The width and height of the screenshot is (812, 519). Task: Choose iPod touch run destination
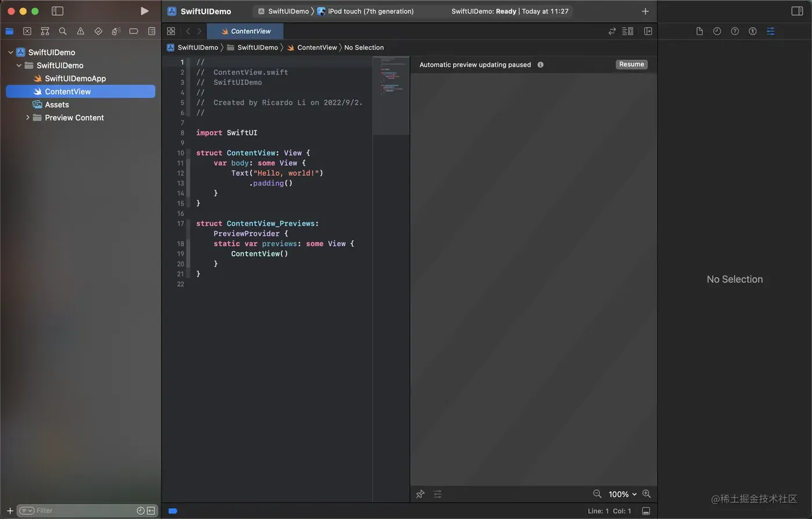(x=365, y=11)
